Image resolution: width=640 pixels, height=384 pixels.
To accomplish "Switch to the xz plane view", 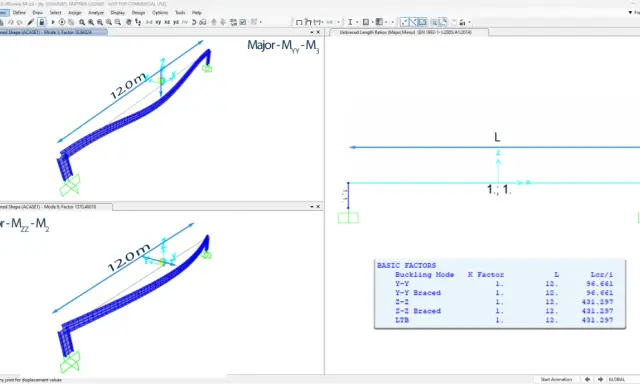I will [167, 22].
